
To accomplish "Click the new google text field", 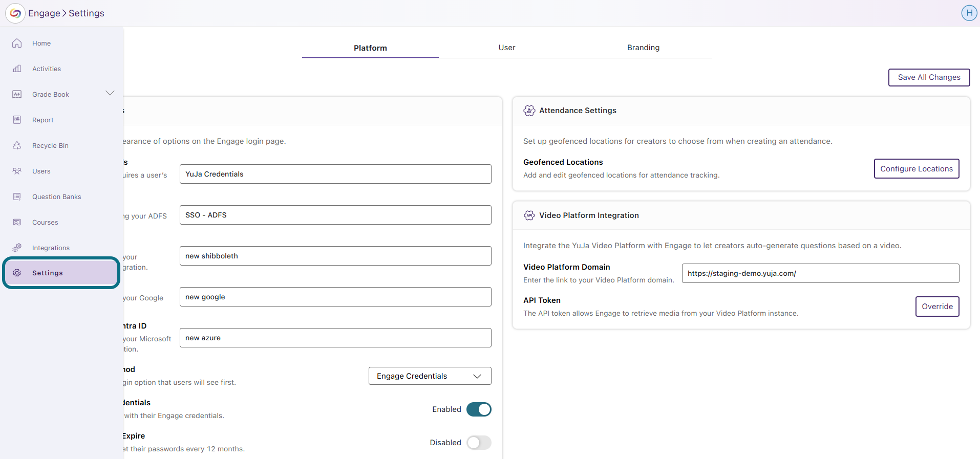I will (335, 297).
